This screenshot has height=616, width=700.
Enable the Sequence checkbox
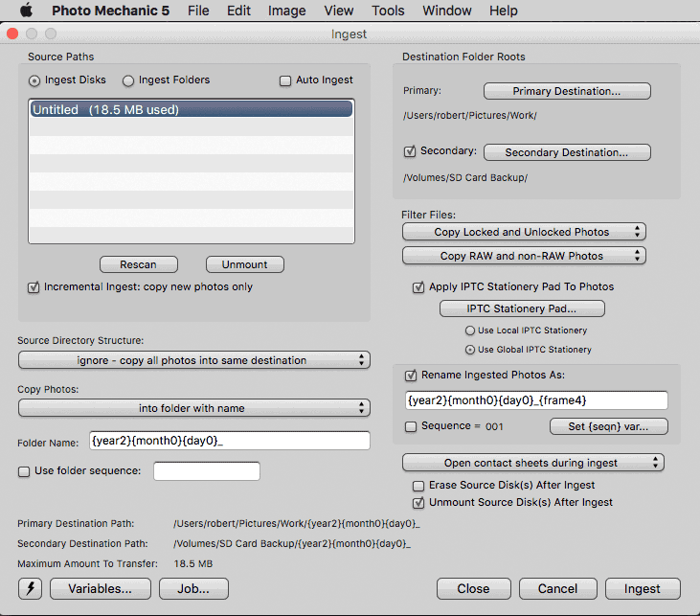tap(411, 426)
